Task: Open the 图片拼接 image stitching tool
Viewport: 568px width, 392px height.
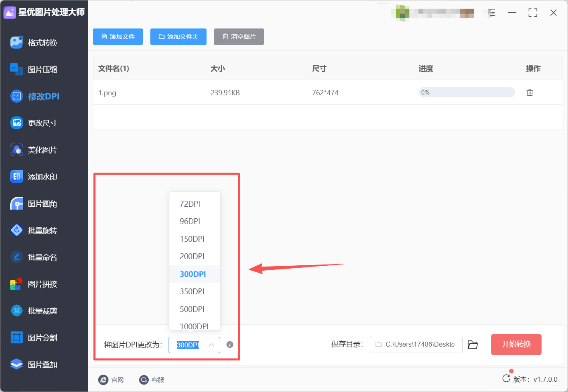Action: [x=34, y=284]
